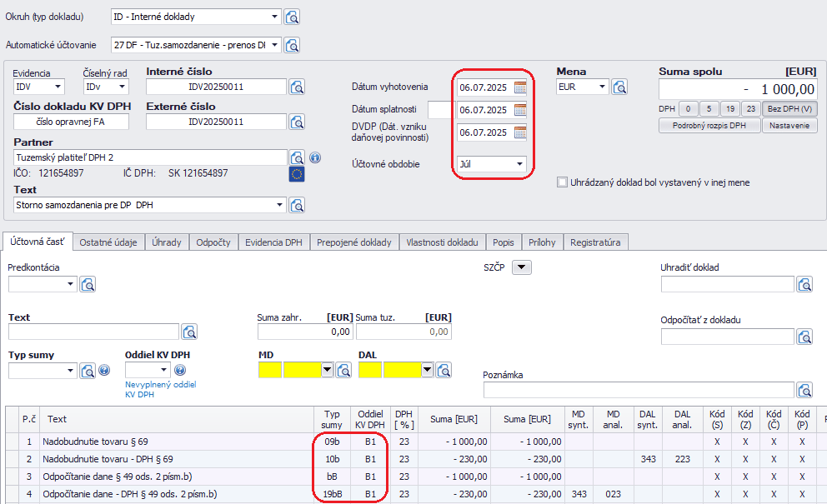Enable checkbox Uhrádzaný doklad vystavený v inej mene

(562, 182)
